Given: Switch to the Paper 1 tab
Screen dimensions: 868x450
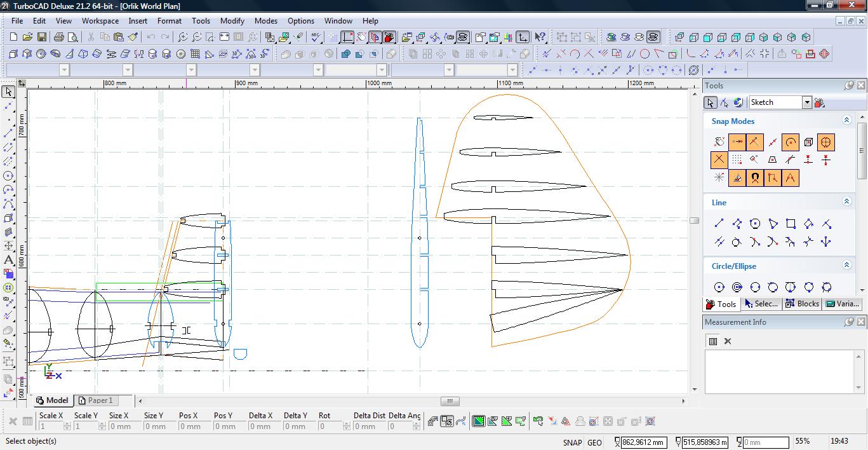Looking at the screenshot, I should click(100, 400).
